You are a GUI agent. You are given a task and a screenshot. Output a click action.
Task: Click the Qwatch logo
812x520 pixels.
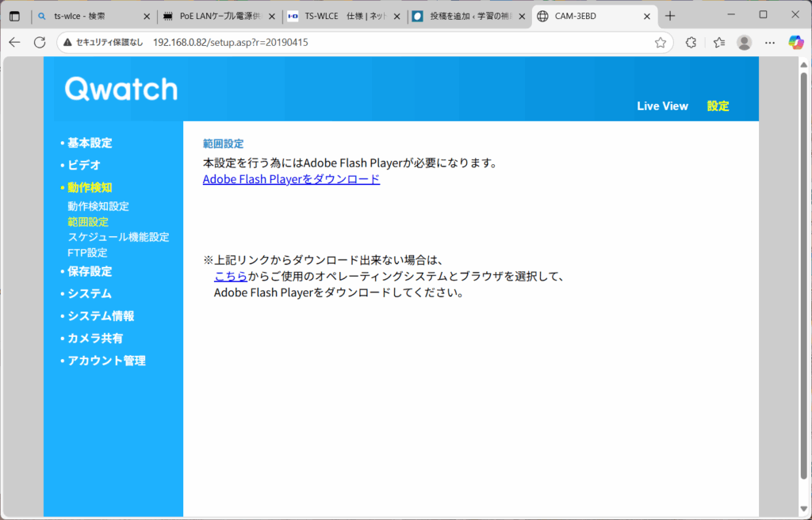pyautogui.click(x=121, y=89)
